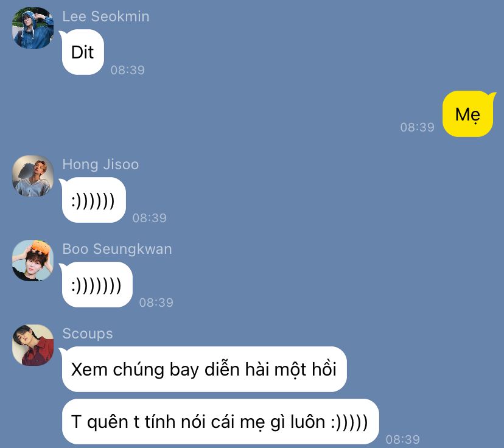Screen dimensions: 504x448
Task: Select the "Xem chúng bay diễn hài một hồi" message
Action: click(204, 369)
